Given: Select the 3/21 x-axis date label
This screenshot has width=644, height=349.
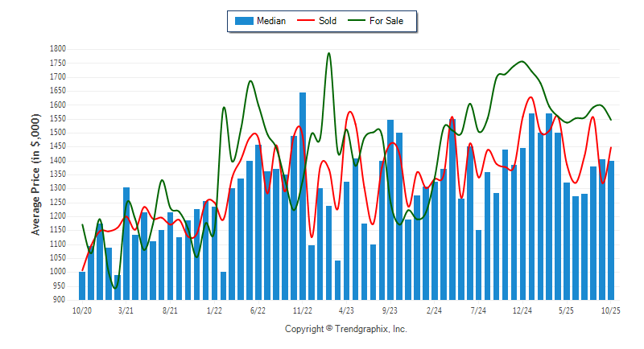Looking at the screenshot, I should click(x=126, y=310).
